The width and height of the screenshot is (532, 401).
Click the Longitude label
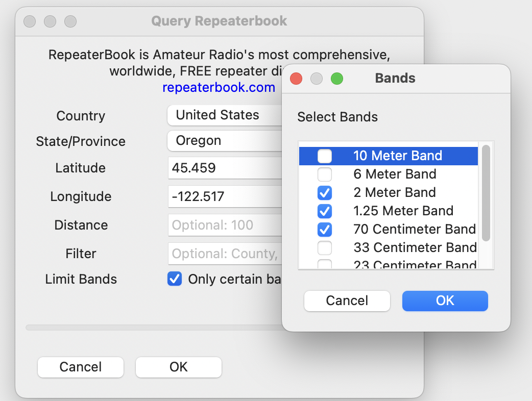coord(81,196)
